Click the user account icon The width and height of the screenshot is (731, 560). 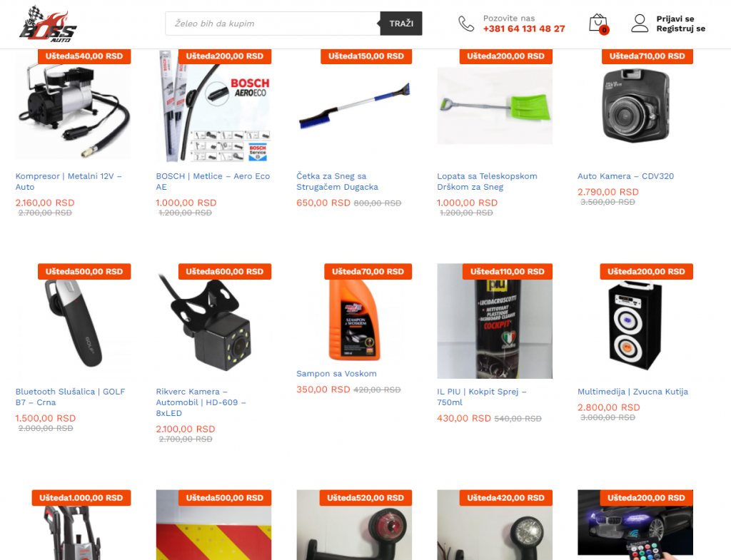(640, 24)
